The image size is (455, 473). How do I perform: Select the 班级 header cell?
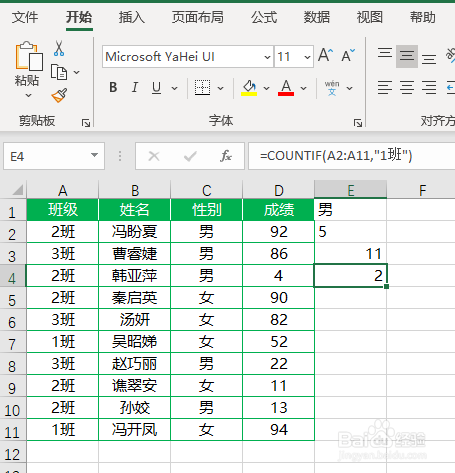point(63,210)
